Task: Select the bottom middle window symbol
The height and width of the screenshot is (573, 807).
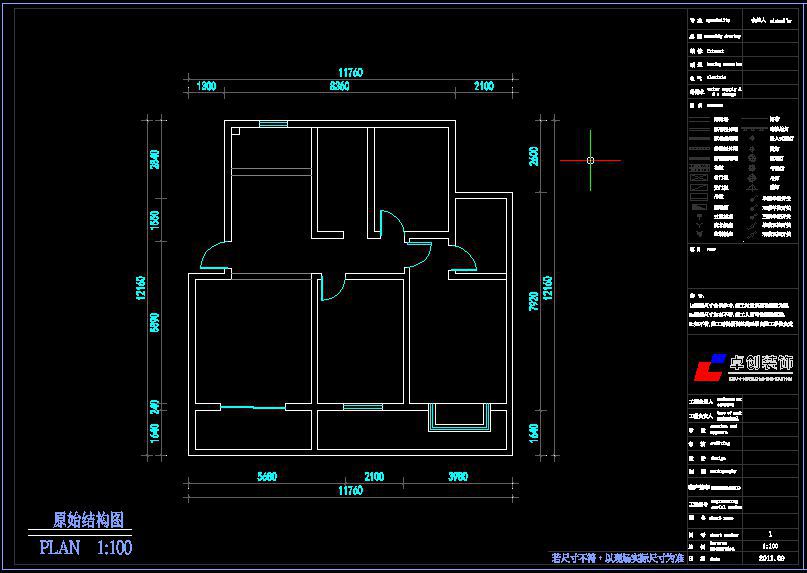Action: (362, 406)
